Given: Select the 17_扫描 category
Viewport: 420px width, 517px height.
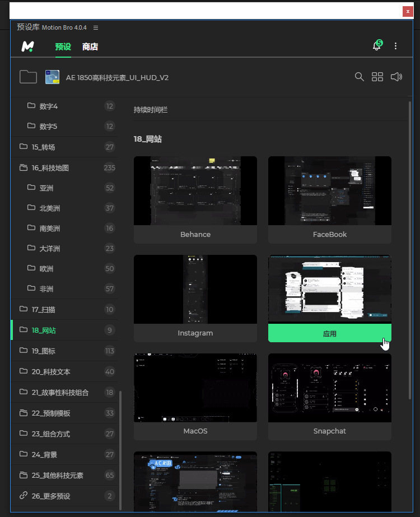Looking at the screenshot, I should pos(64,310).
